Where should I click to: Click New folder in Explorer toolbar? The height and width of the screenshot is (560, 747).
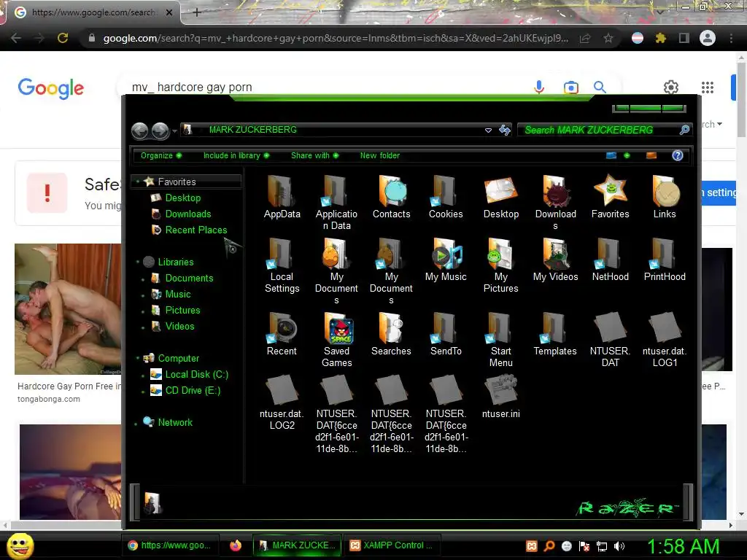[379, 155]
